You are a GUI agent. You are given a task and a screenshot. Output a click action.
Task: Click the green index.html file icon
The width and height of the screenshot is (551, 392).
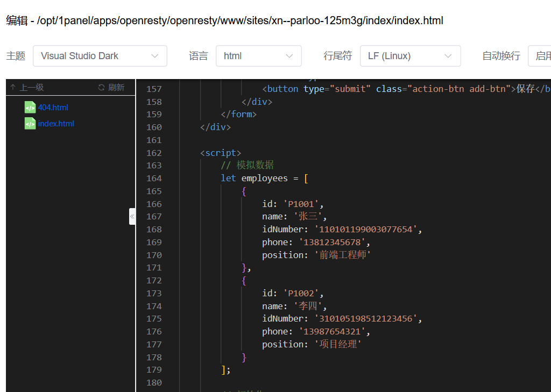point(30,124)
